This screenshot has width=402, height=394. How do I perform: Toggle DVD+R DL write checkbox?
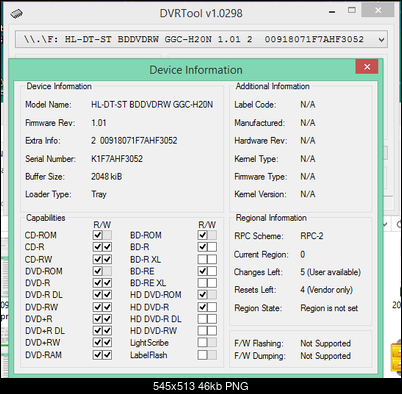(107, 331)
